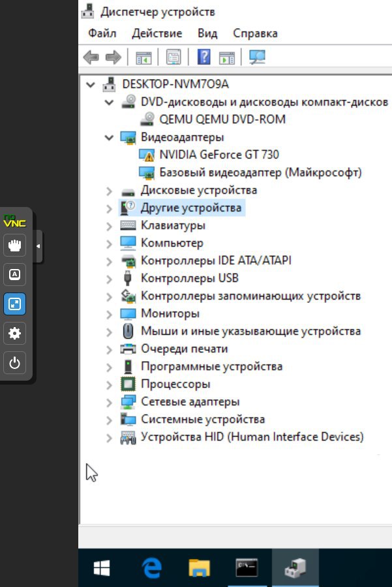Click the Device Manager taskbar button
This screenshot has height=587, width=392.
(x=295, y=568)
